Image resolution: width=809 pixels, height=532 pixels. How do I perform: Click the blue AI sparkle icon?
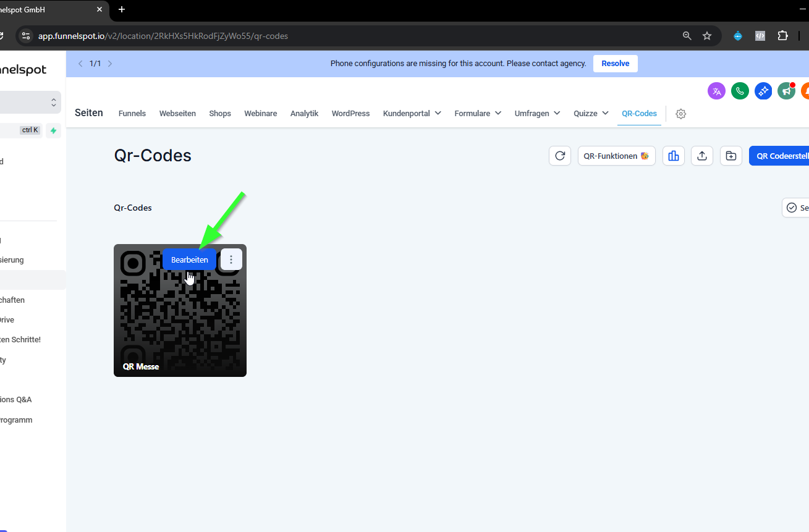coord(763,91)
